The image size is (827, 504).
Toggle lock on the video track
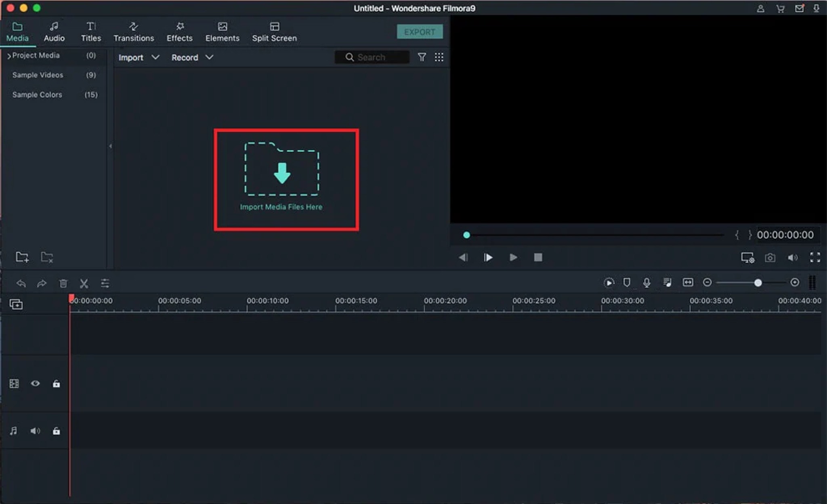[56, 383]
